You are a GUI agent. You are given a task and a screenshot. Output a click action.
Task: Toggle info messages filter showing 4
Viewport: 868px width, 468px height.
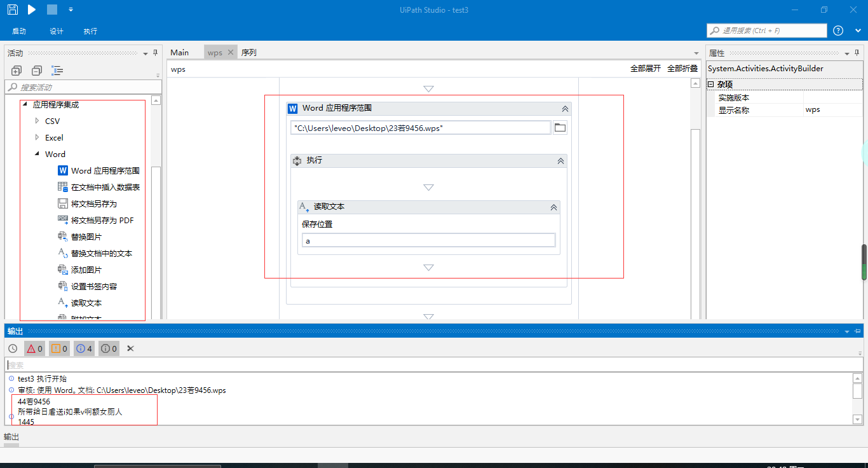(x=84, y=348)
